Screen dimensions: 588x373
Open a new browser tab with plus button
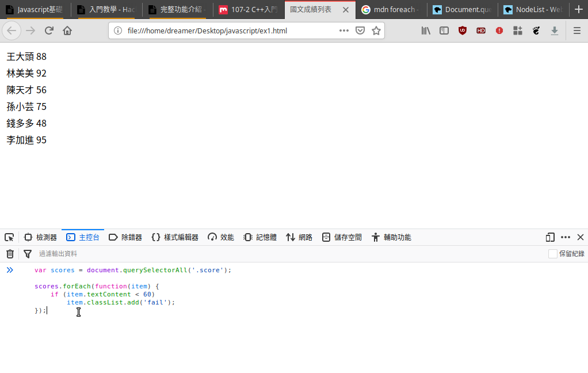[x=579, y=9]
